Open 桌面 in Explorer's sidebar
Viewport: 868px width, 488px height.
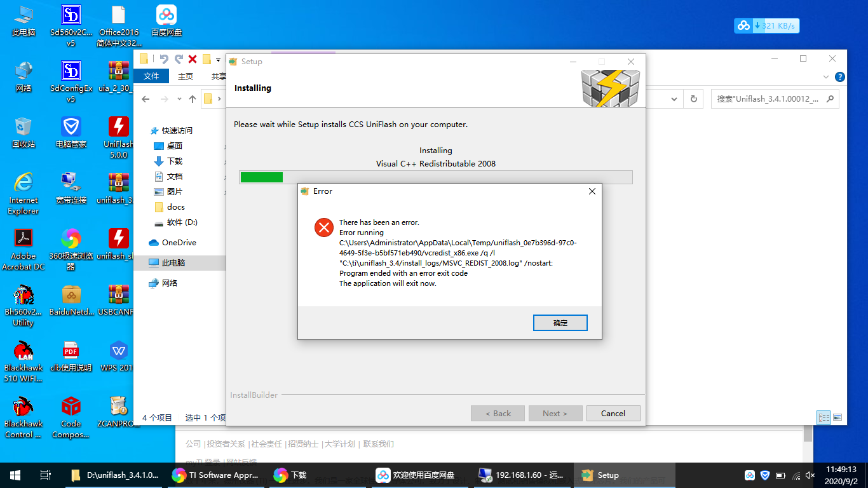(168, 146)
